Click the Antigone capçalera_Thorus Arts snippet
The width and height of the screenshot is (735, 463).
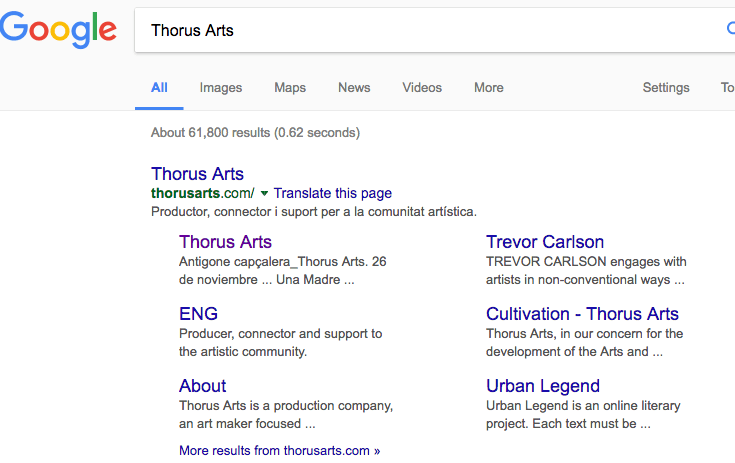pos(283,270)
